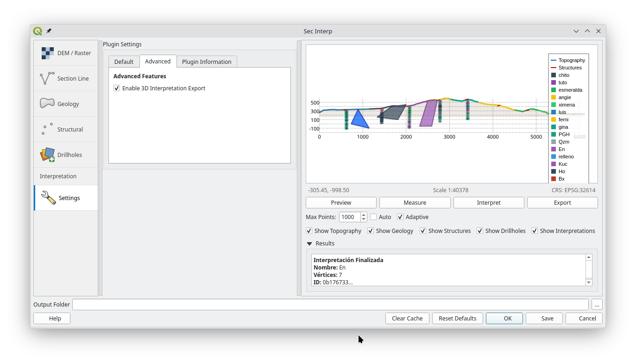Uncheck Show Drillholes
Viewport: 636px width, 364px height.
[480, 231]
